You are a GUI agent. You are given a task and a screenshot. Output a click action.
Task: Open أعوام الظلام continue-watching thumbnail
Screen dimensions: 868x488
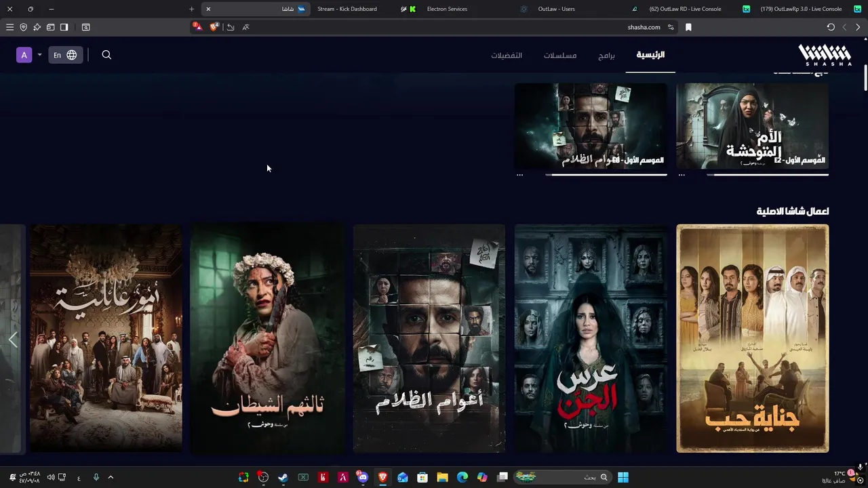click(591, 126)
